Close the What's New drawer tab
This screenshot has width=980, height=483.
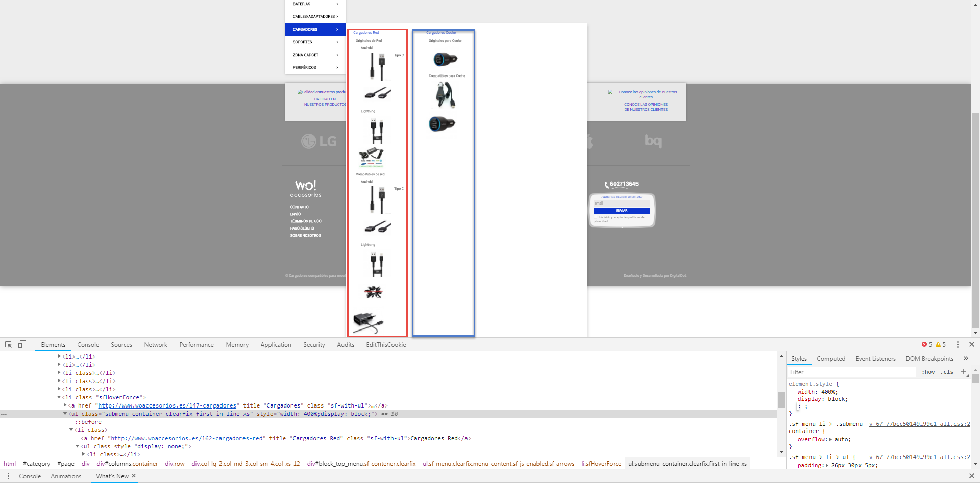point(134,476)
